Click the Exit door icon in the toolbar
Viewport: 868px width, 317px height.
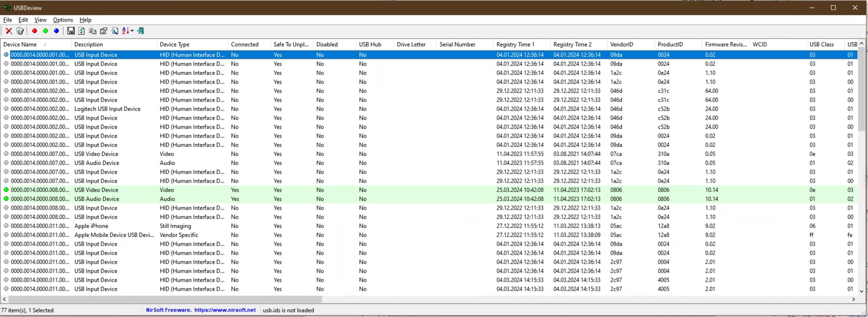(141, 31)
